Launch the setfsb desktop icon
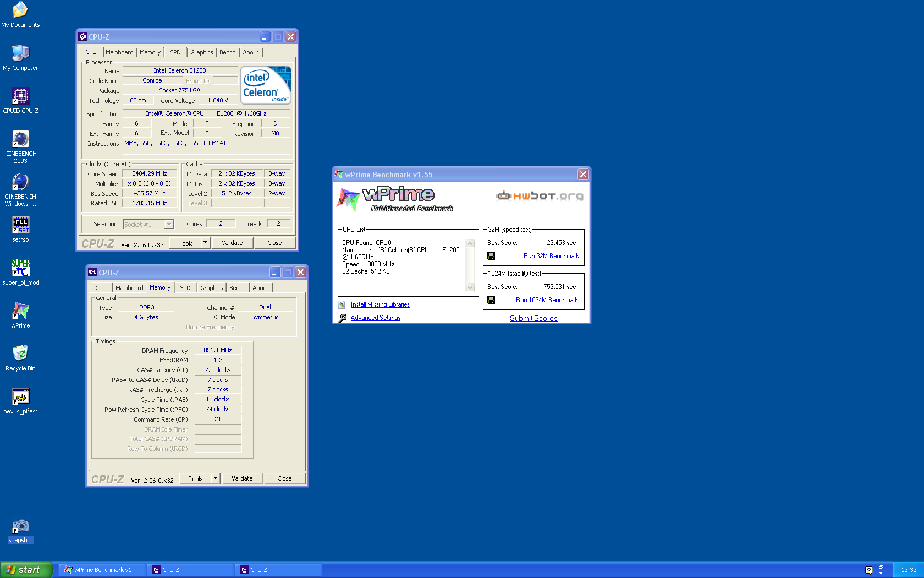 tap(20, 230)
